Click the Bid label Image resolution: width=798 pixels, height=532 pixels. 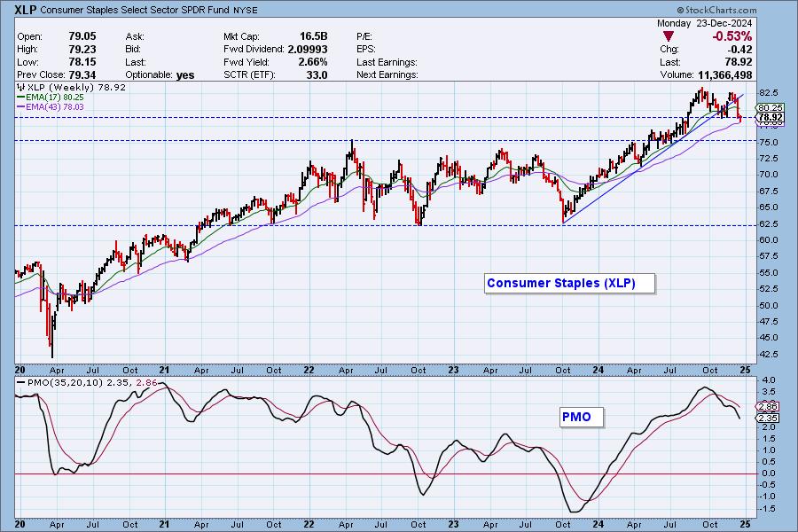coord(133,50)
